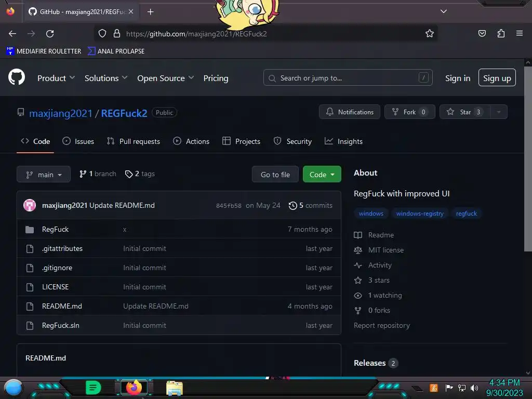This screenshot has height=399, width=532.
Task: Open the Pricing page
Action: (216, 78)
